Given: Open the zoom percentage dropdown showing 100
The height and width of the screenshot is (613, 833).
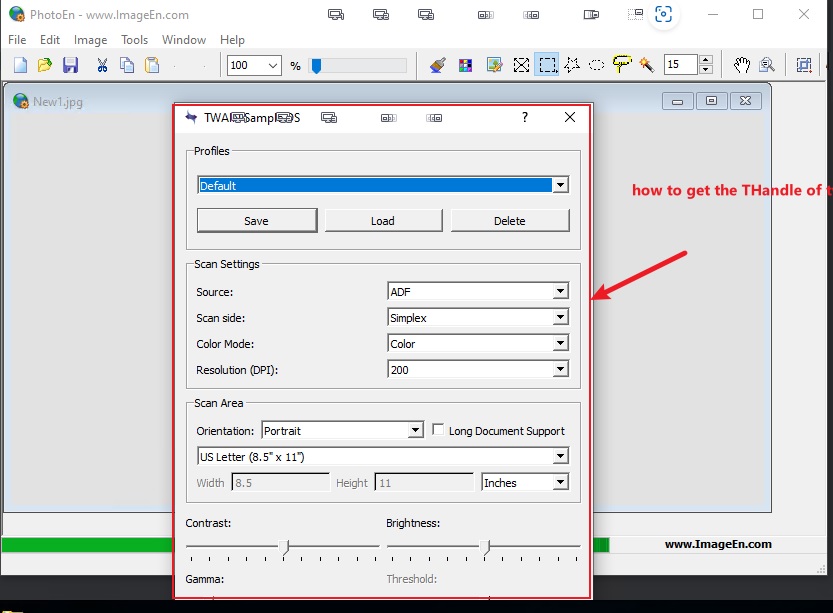Looking at the screenshot, I should (x=273, y=65).
